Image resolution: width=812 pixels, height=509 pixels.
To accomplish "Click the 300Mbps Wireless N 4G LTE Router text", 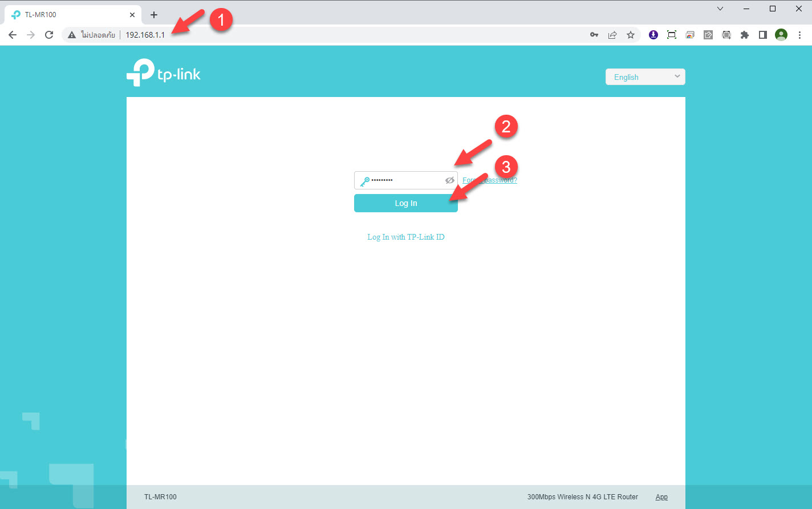I will (x=583, y=497).
